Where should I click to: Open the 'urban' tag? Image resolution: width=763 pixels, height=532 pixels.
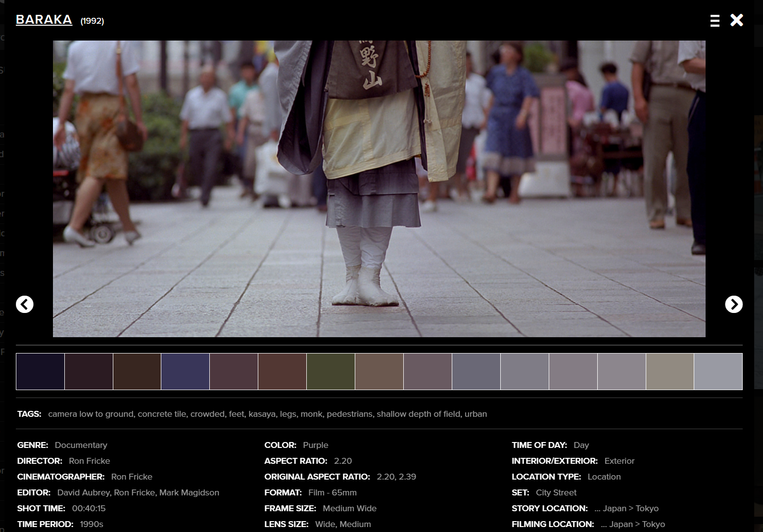tap(476, 414)
